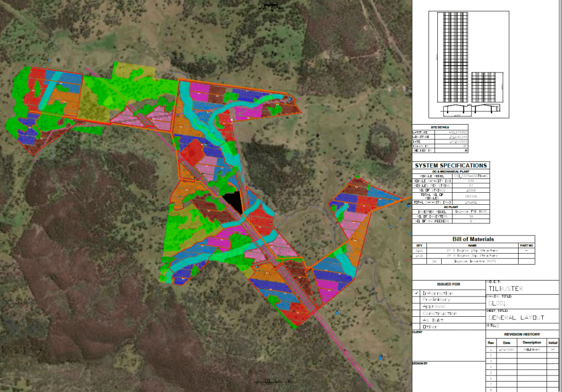Click the olive-yellow zone in northwest array

pyautogui.click(x=92, y=102)
